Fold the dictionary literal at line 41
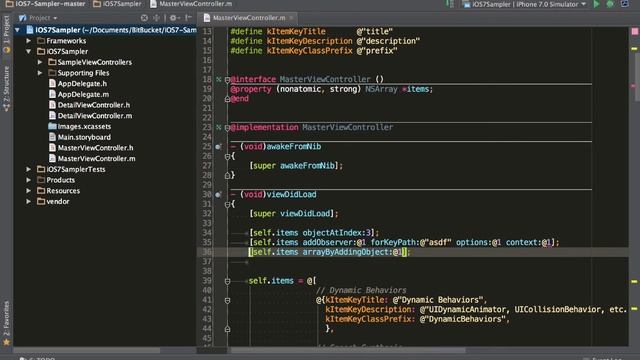Image resolution: width=640 pixels, height=360 pixels. pos(227,300)
